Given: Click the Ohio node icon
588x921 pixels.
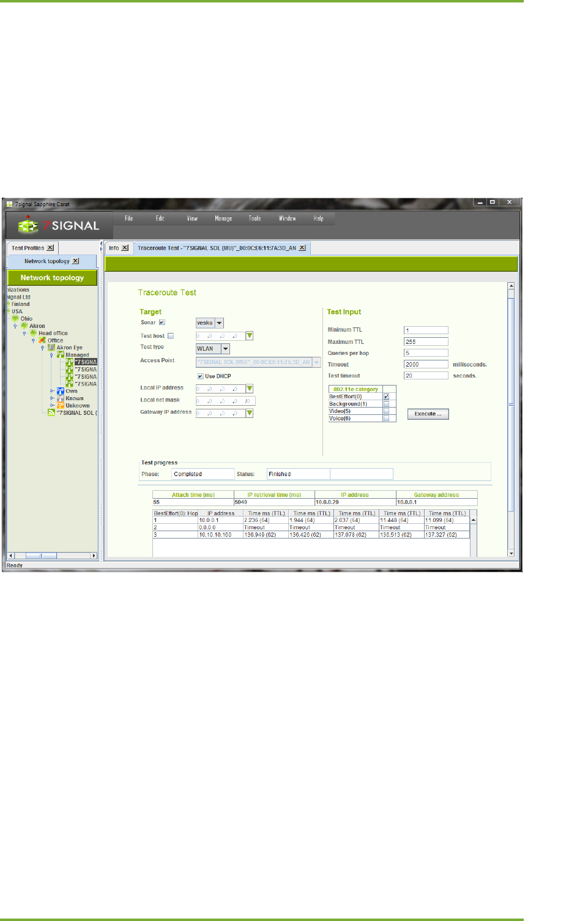Looking at the screenshot, I should point(15,318).
